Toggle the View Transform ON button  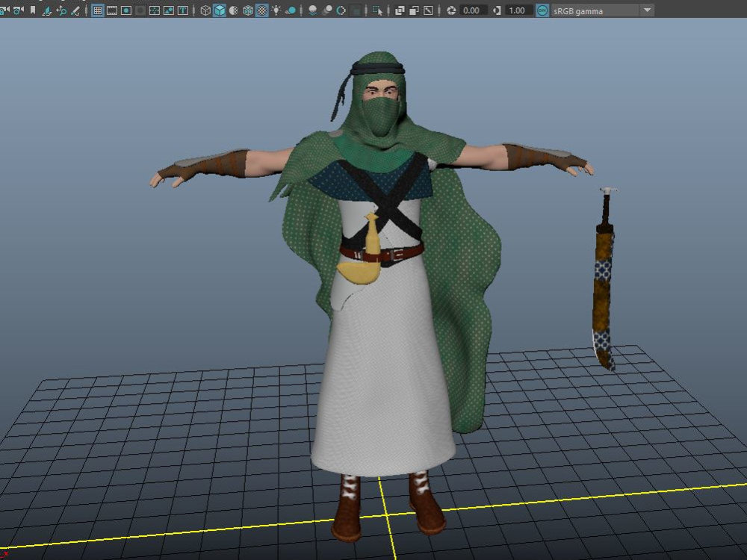(542, 10)
